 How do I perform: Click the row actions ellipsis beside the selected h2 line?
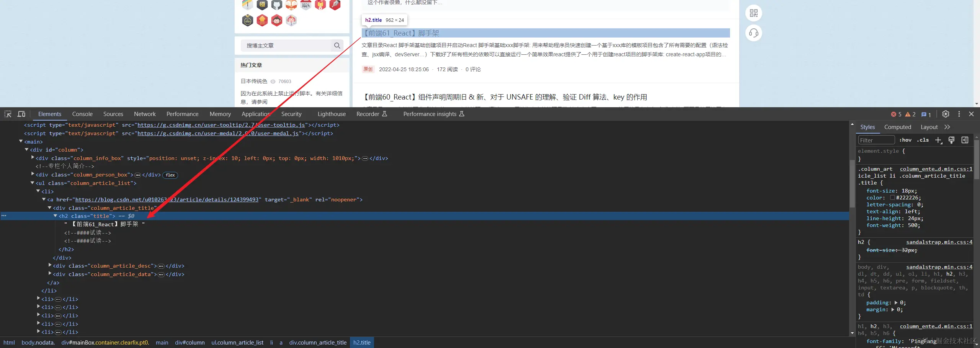coord(4,216)
